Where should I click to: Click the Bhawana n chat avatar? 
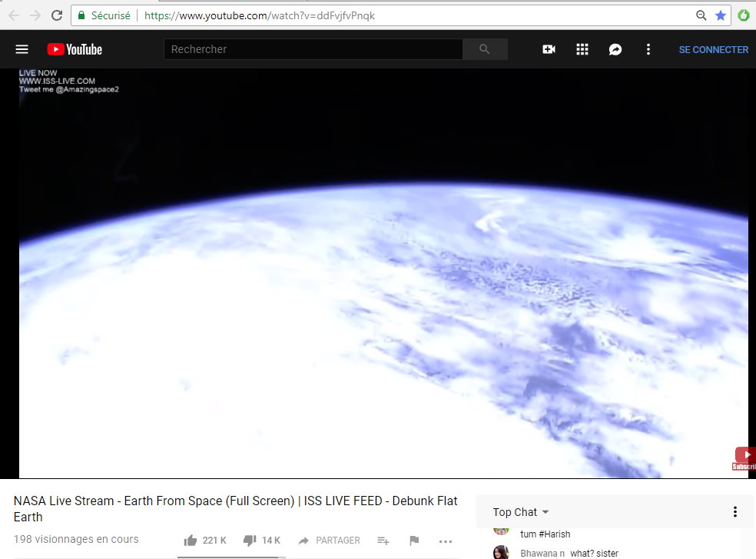(501, 553)
